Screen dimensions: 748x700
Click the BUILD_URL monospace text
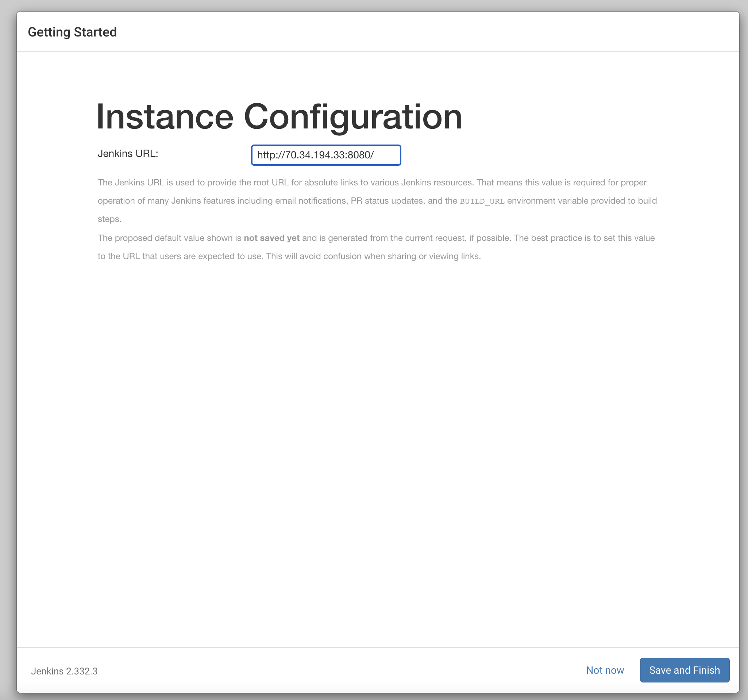(482, 201)
